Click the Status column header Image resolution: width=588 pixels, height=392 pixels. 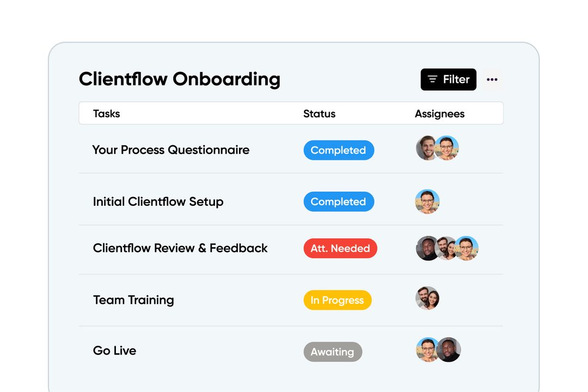pyautogui.click(x=320, y=114)
